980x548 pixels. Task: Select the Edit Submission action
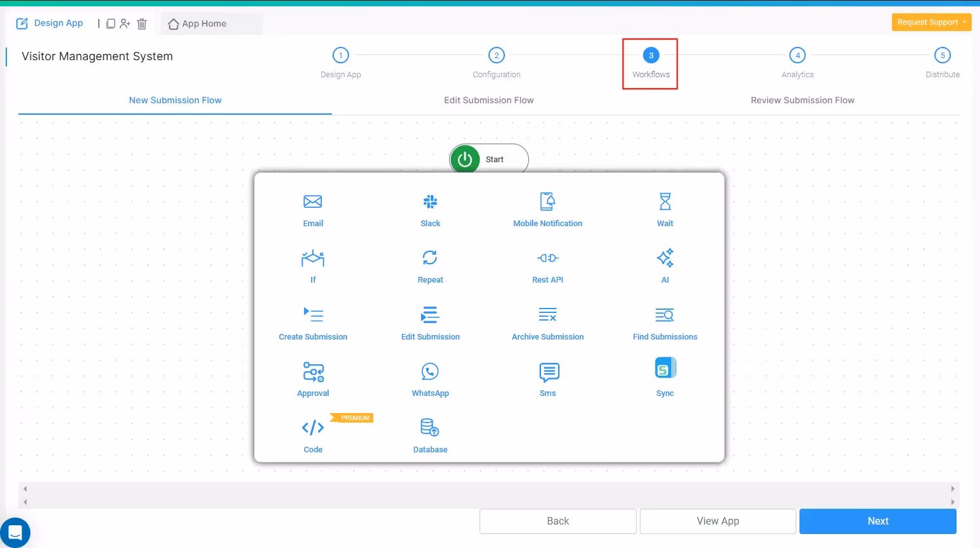430,323
